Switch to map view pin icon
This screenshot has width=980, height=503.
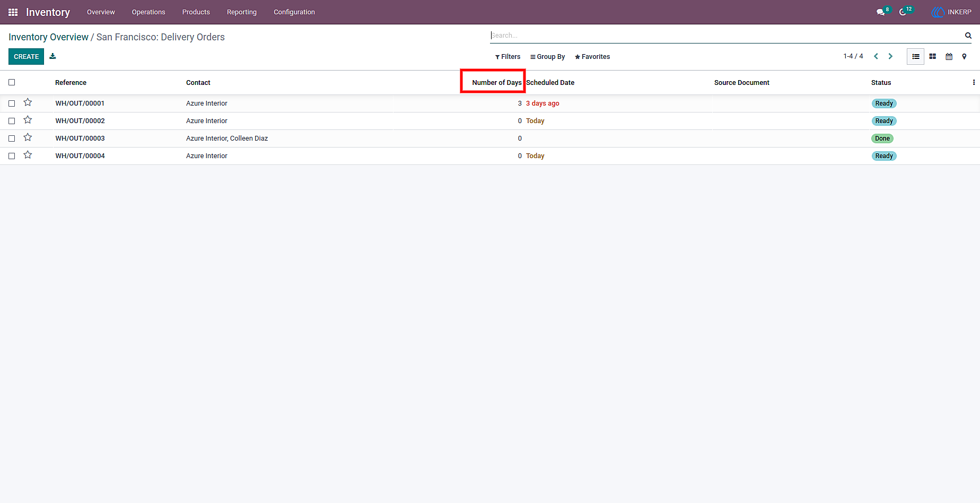click(964, 56)
